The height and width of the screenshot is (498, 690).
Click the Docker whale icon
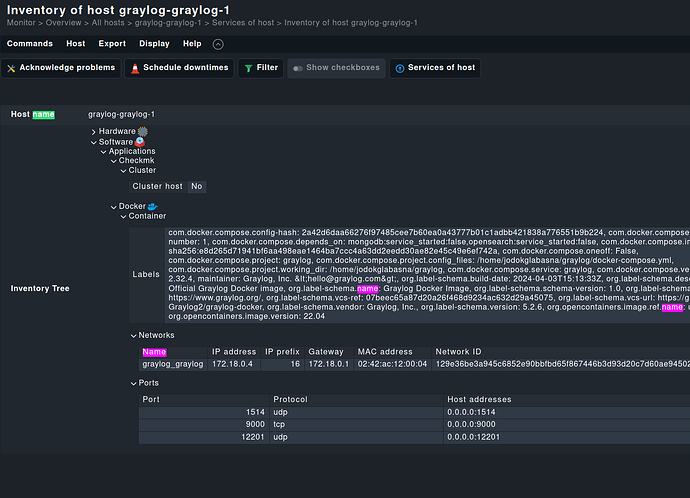pos(153,206)
